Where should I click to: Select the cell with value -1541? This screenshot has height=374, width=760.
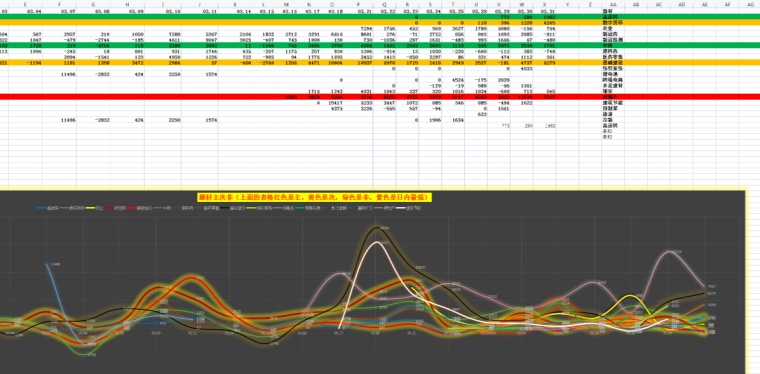pyautogui.click(x=102, y=57)
